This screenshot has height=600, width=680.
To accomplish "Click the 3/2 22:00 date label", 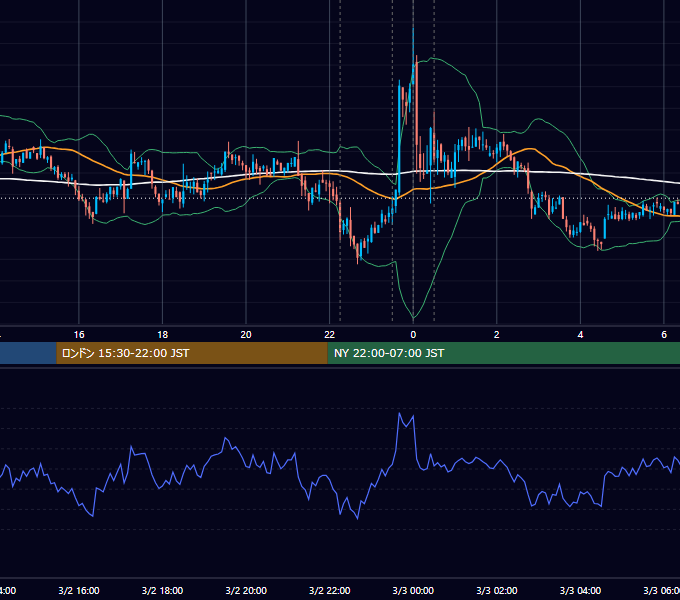I will click(x=330, y=590).
